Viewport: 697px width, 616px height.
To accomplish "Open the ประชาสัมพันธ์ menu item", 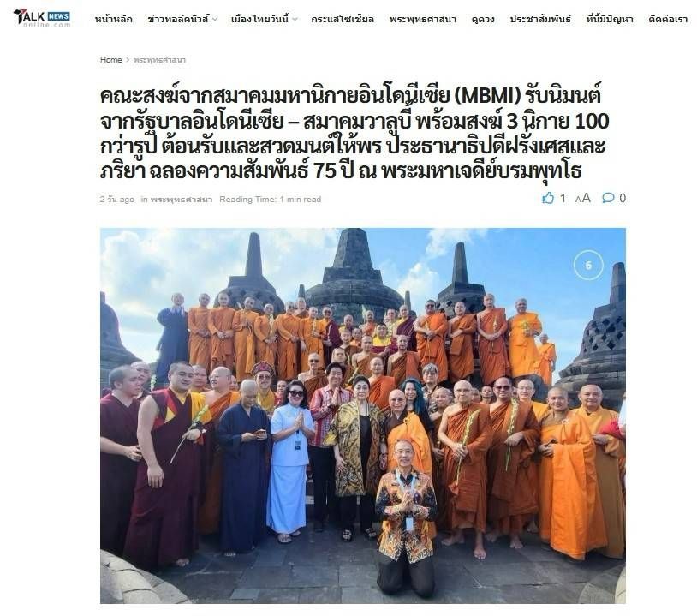I will (540, 19).
